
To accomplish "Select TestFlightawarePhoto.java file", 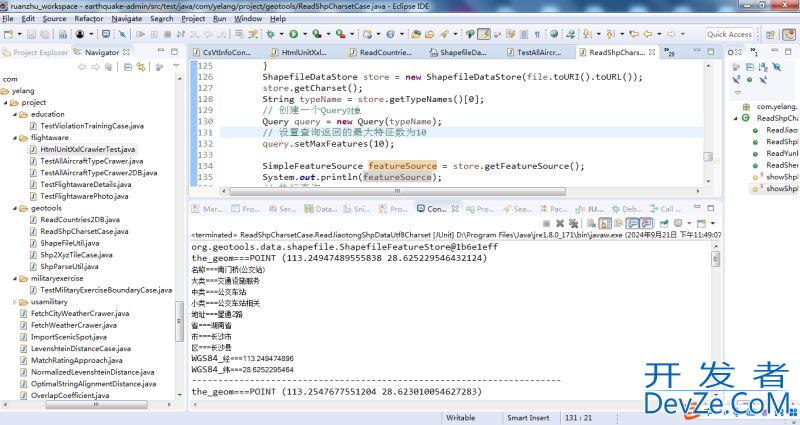I will click(84, 196).
